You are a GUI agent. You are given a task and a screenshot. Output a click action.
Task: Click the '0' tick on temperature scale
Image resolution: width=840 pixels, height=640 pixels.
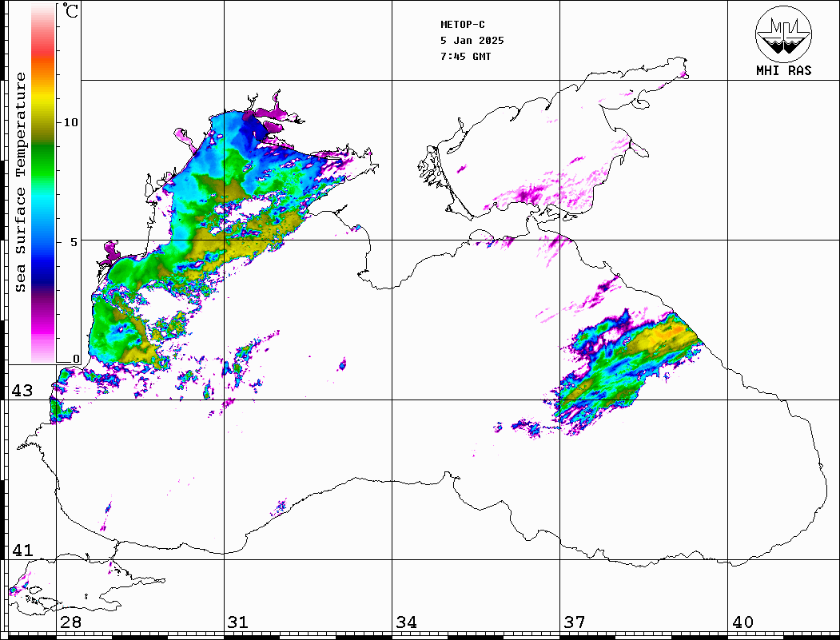point(76,359)
